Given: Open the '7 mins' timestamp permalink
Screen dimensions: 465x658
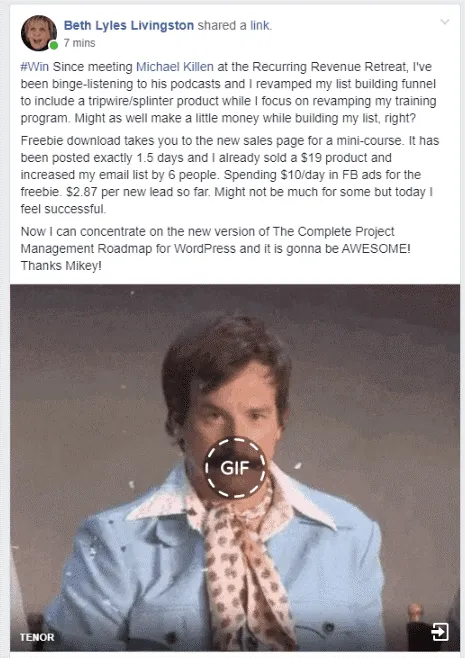Looking at the screenshot, I should pyautogui.click(x=80, y=43).
